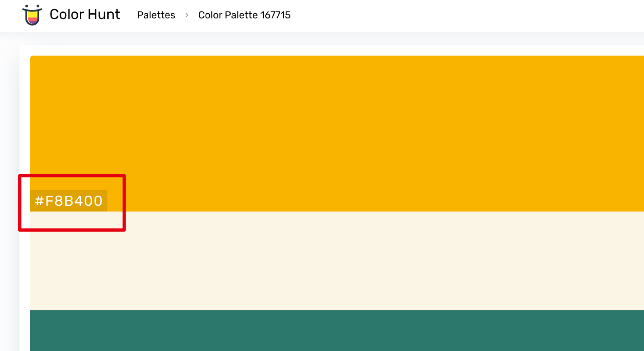Click the number 167715 in the breadcrumb

pyautogui.click(x=275, y=15)
